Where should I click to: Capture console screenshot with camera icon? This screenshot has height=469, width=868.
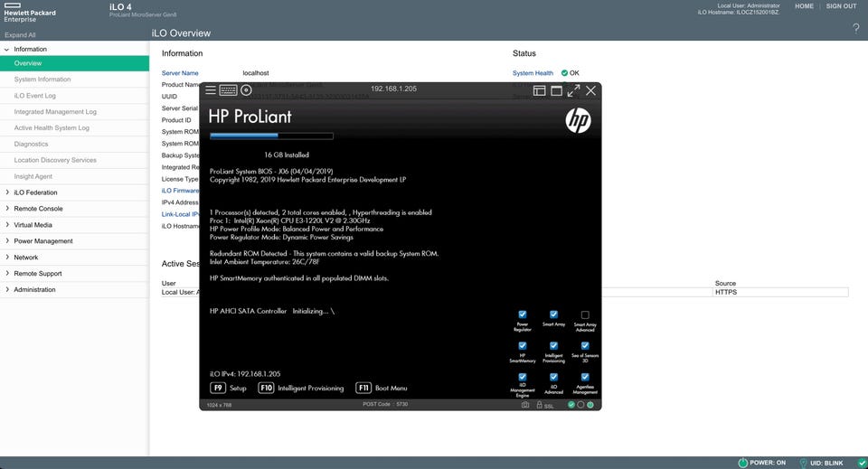click(x=524, y=405)
